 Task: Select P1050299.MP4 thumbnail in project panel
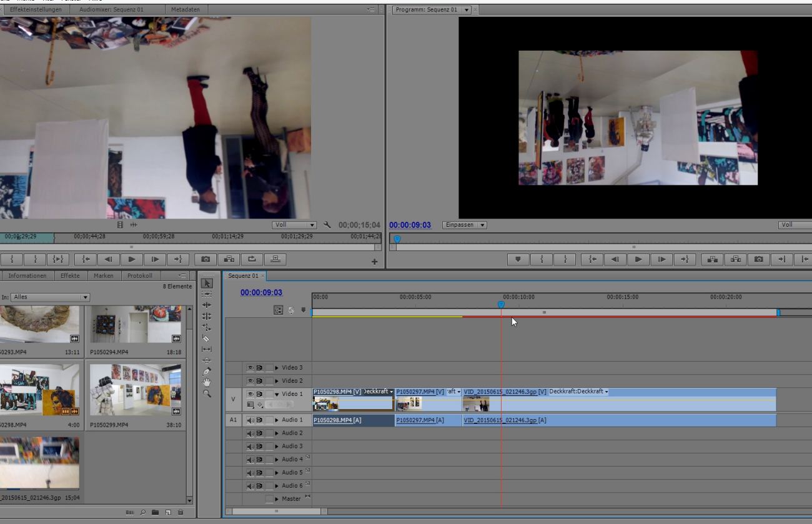tap(135, 390)
